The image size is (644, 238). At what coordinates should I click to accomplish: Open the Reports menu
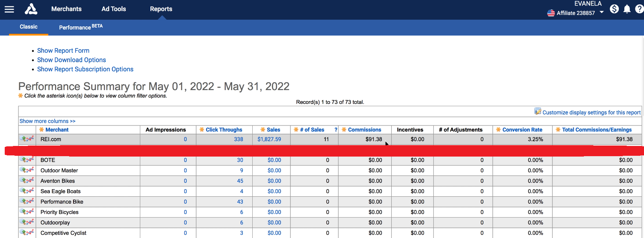click(x=161, y=9)
